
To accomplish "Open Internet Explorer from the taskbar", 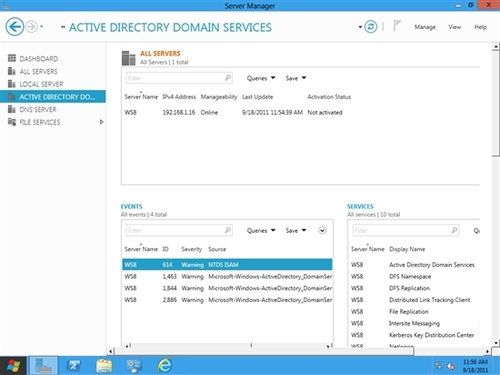I will click(165, 365).
